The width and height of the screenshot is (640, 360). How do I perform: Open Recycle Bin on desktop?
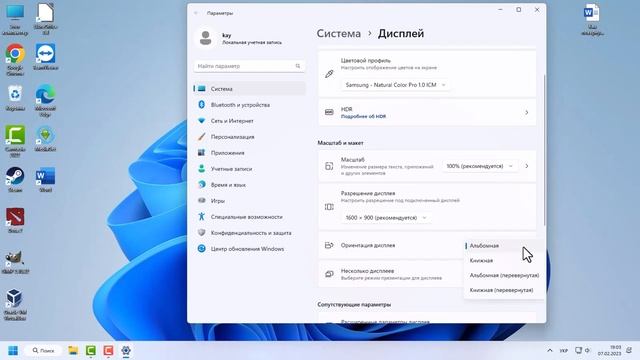(x=15, y=98)
